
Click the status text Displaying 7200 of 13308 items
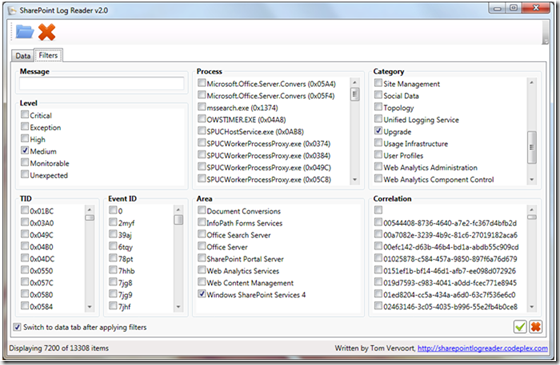click(x=59, y=348)
